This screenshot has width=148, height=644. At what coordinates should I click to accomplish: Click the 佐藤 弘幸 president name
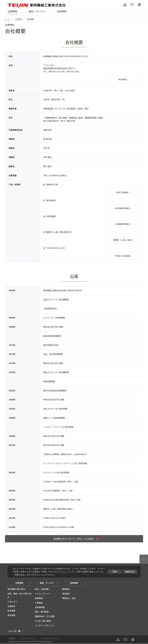click(47, 130)
